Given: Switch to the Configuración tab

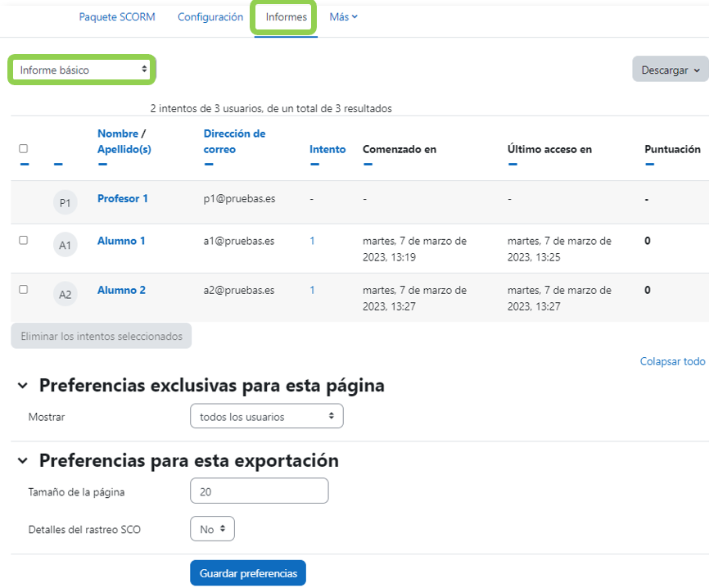Looking at the screenshot, I should coord(210,16).
